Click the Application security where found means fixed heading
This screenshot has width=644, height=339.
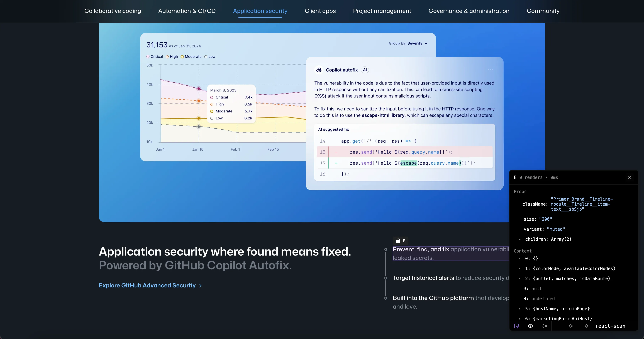(x=225, y=251)
